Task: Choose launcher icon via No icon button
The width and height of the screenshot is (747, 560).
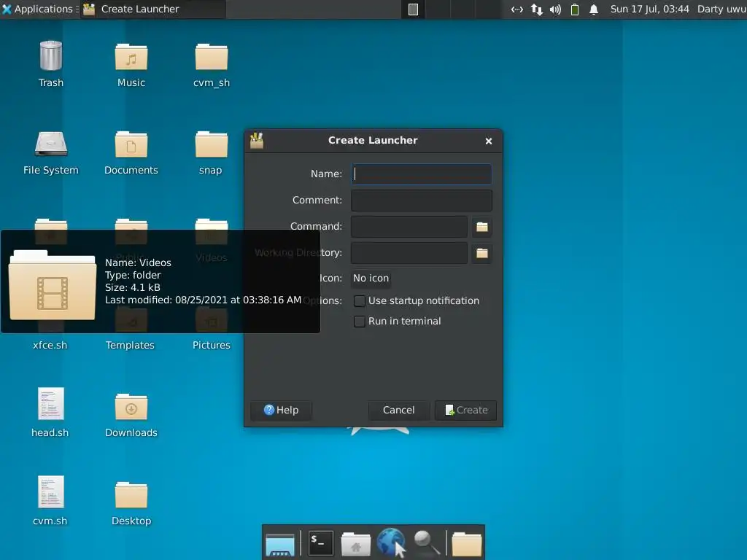Action: tap(371, 278)
